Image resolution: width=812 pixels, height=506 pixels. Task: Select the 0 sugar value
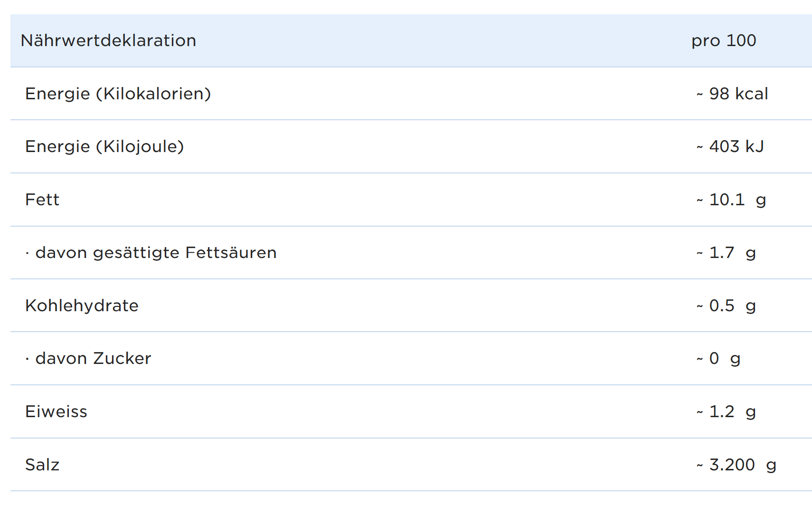[x=714, y=359]
